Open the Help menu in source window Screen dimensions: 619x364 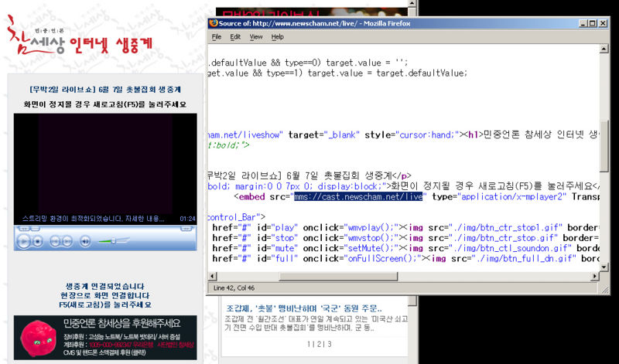(x=277, y=36)
